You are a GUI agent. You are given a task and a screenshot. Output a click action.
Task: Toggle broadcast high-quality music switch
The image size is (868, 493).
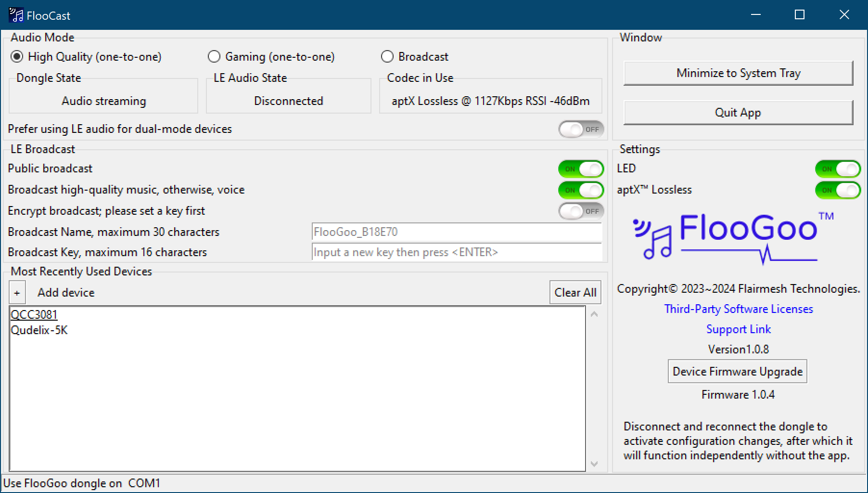(x=581, y=190)
